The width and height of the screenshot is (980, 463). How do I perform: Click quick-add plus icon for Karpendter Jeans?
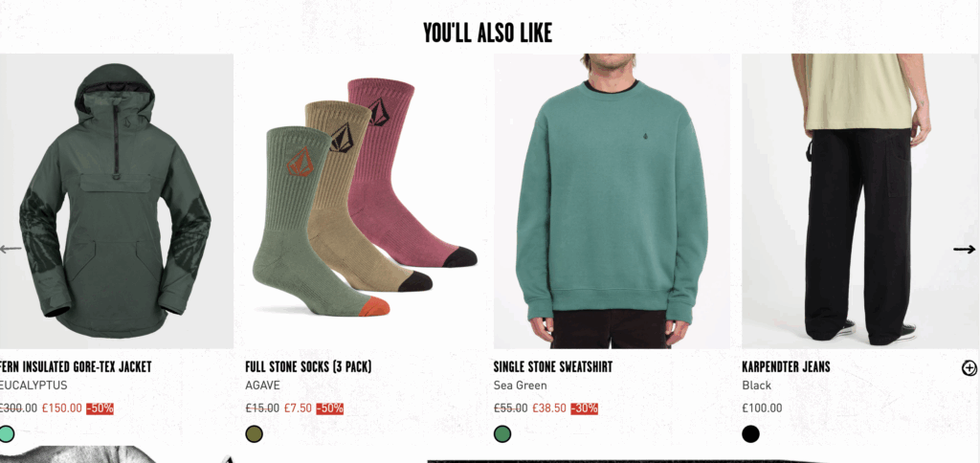(x=969, y=368)
